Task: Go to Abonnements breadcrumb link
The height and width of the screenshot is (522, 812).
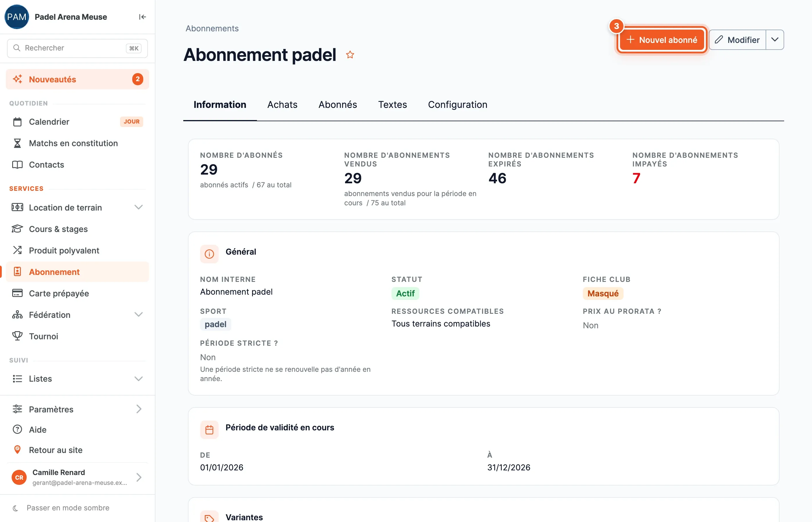Action: coord(212,28)
